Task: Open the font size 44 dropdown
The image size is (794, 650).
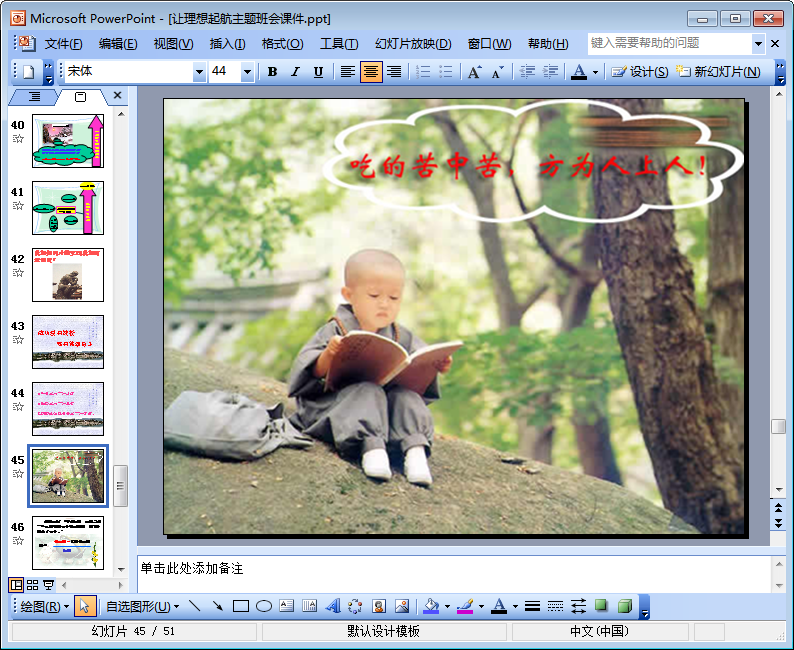Action: (x=247, y=72)
